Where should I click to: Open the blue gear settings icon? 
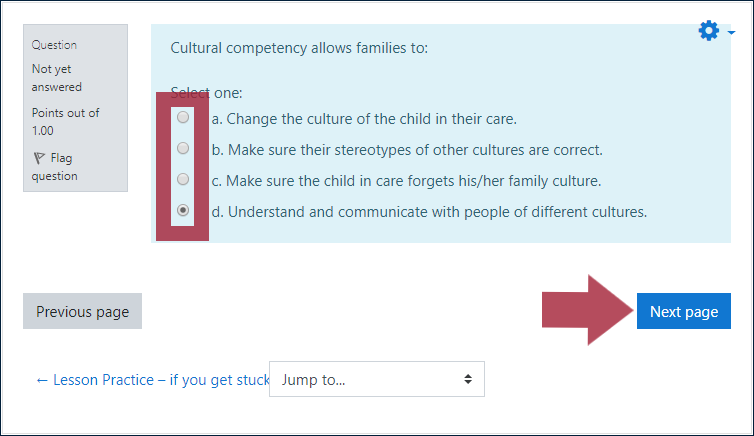[x=708, y=31]
